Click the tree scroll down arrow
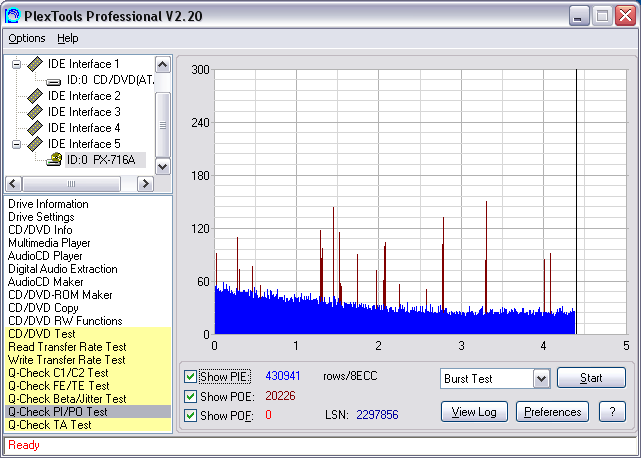 click(x=163, y=166)
